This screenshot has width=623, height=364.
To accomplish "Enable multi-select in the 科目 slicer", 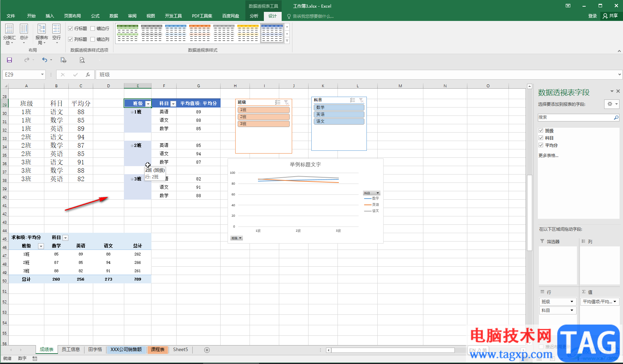I will pyautogui.click(x=353, y=100).
